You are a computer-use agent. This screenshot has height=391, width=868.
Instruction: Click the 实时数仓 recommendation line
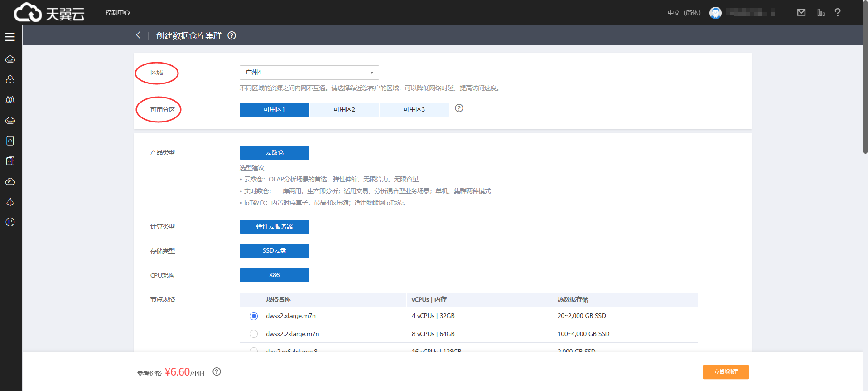365,191
